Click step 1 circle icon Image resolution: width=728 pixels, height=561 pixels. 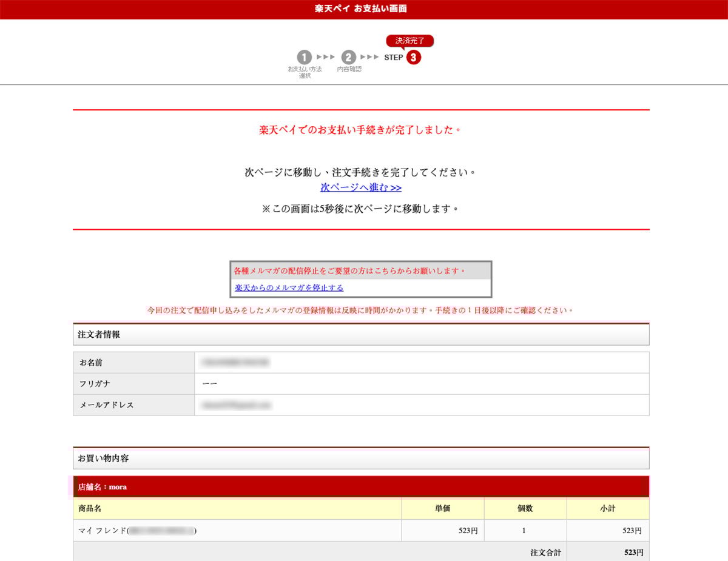(305, 58)
